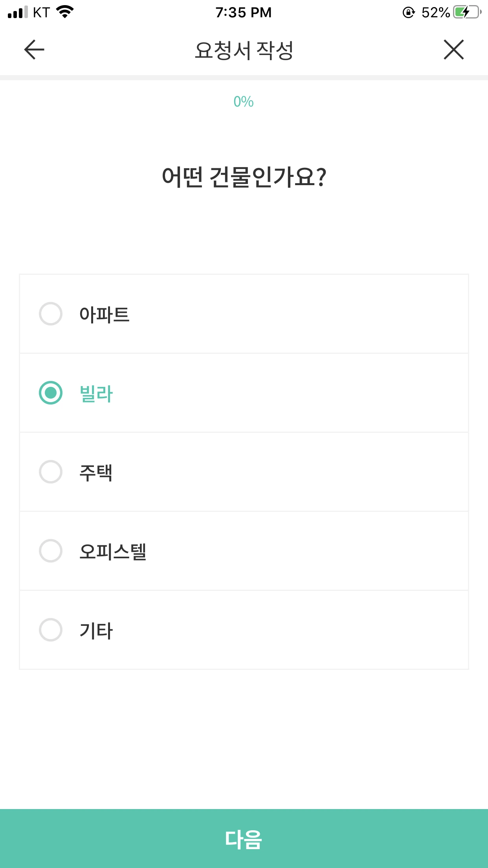This screenshot has height=868, width=488.
Task: Tap the back arrow icon
Action: tap(34, 50)
